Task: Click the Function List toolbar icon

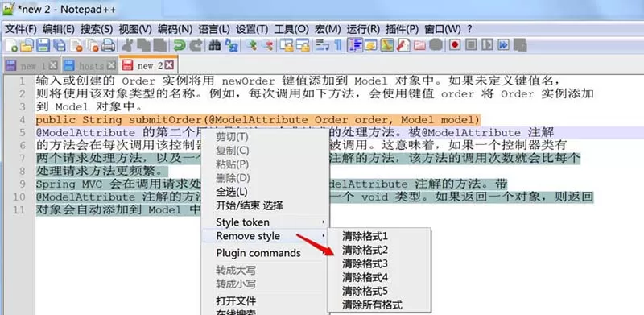Action: 403,45
